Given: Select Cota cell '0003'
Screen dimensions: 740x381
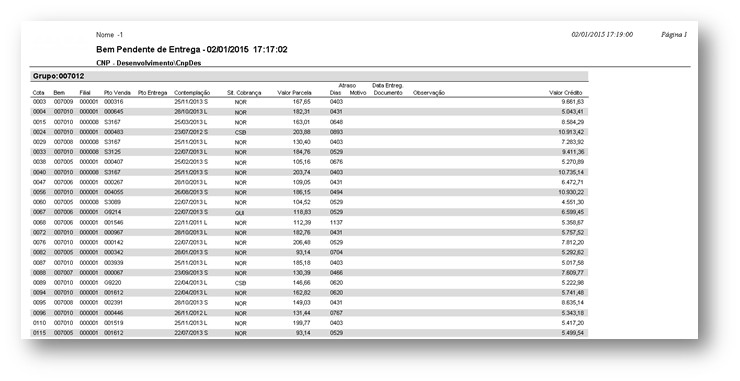Looking at the screenshot, I should click(x=39, y=102).
